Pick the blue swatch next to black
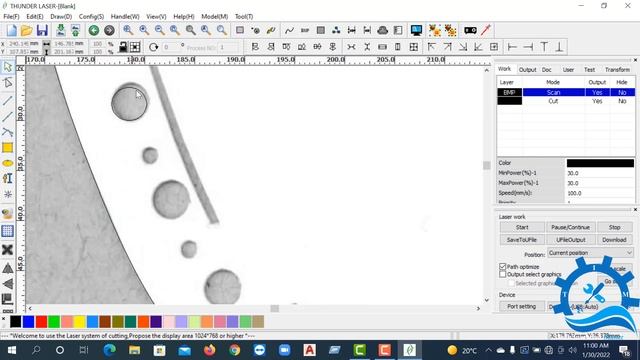The image size is (640, 360). 29,322
